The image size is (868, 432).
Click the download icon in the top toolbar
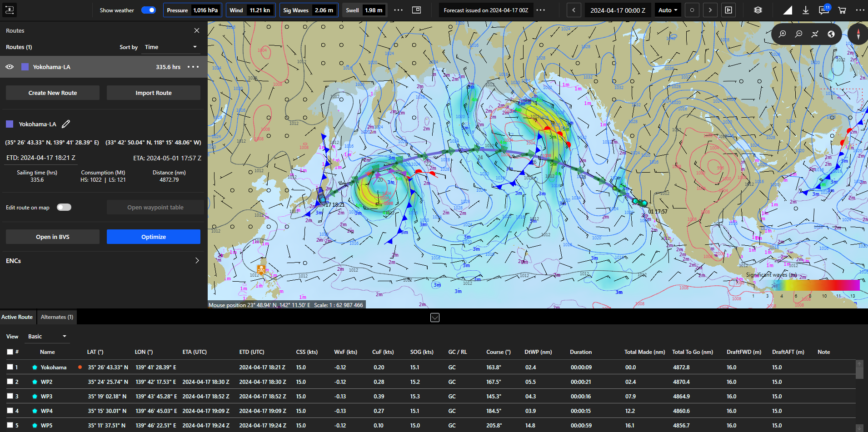pos(806,10)
